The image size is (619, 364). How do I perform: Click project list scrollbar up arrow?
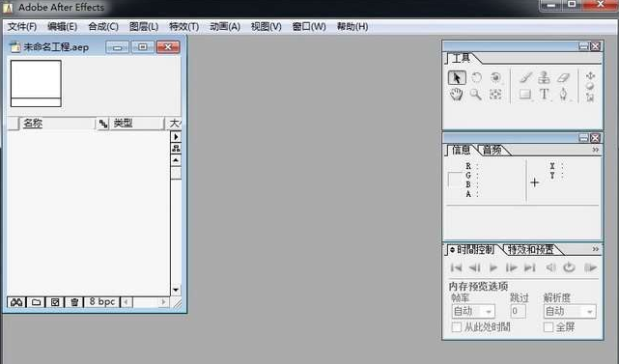tap(176, 160)
